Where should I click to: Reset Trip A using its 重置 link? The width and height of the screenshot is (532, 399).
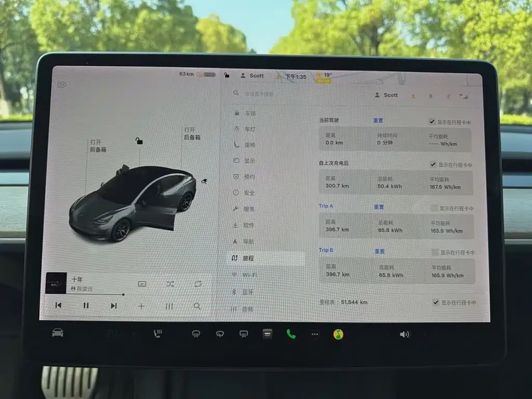pos(378,207)
